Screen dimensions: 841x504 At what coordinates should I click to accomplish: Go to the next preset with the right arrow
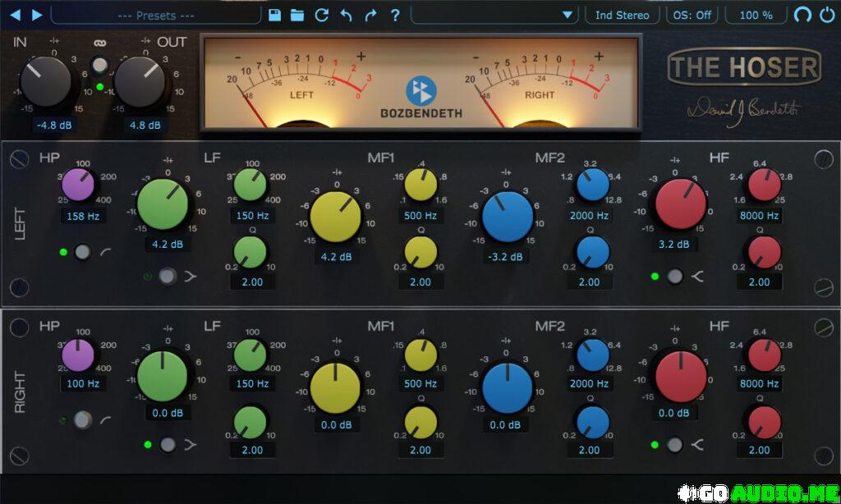[37, 15]
